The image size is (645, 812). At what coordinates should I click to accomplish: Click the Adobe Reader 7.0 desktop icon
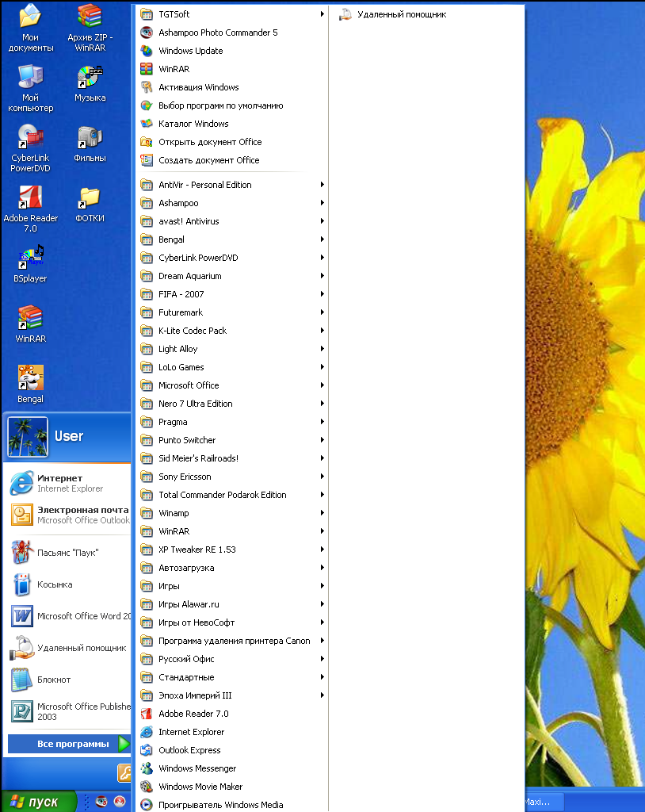31,197
